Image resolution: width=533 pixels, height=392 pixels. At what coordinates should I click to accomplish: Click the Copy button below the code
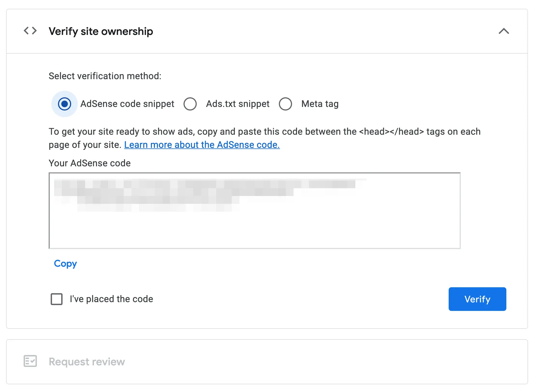point(65,263)
